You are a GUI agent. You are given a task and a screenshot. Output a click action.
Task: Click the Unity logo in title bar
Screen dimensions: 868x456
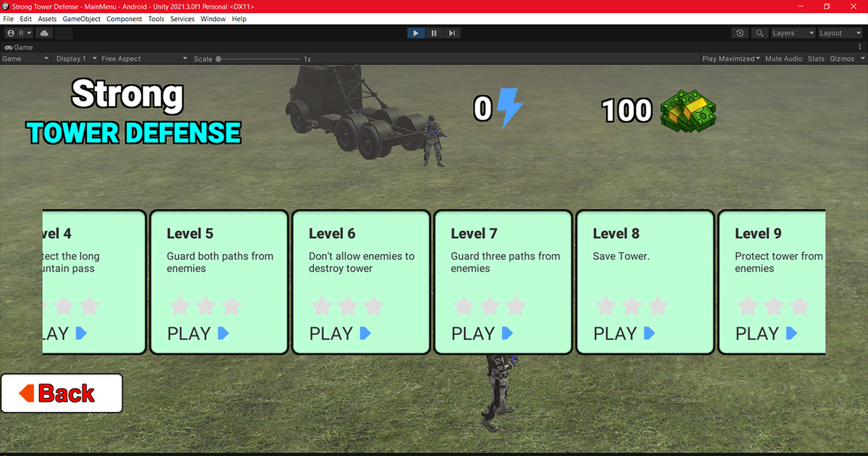pos(6,6)
